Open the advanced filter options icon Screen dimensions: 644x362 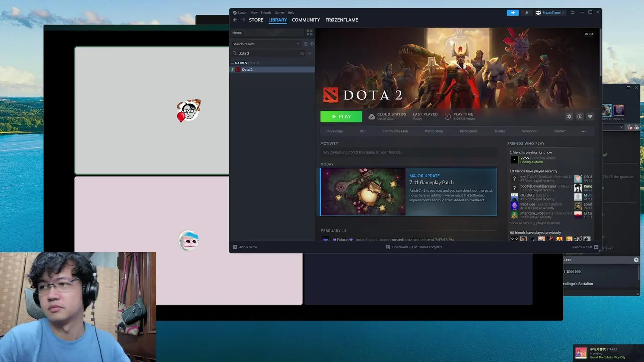click(310, 53)
